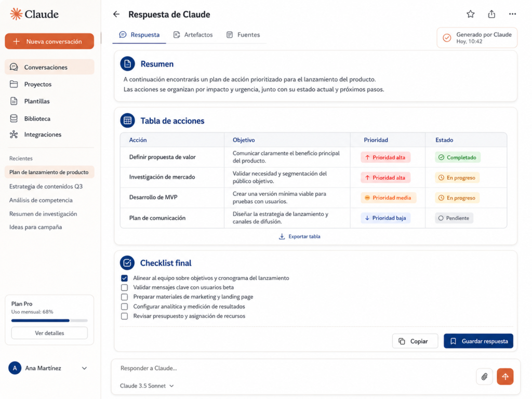Open recent Análisis de competencia
This screenshot has width=532, height=399.
[41, 200]
